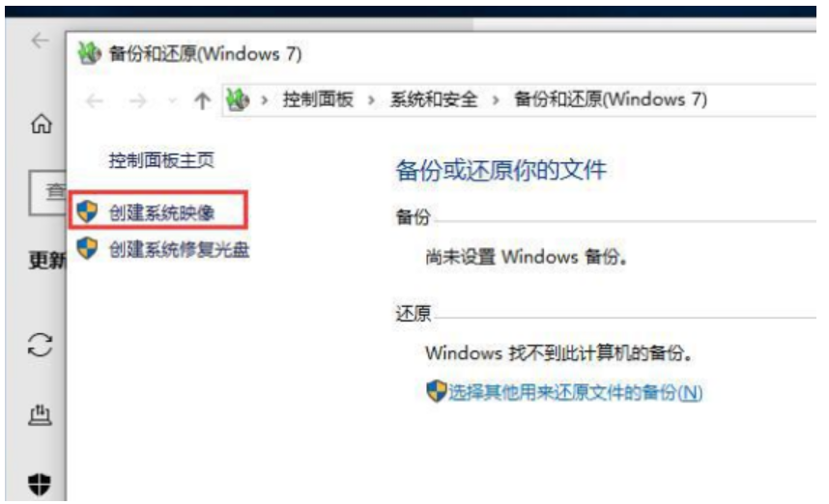Open Create a system repair disc link
The image size is (829, 504).
coord(179,249)
